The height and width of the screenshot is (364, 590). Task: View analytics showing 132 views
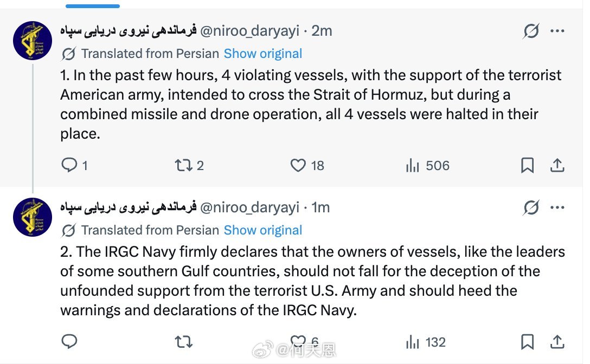coord(426,342)
